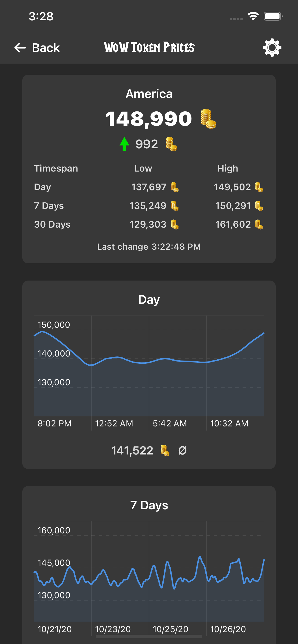Tap coin icon next to 992
The height and width of the screenshot is (644, 298).
(171, 144)
